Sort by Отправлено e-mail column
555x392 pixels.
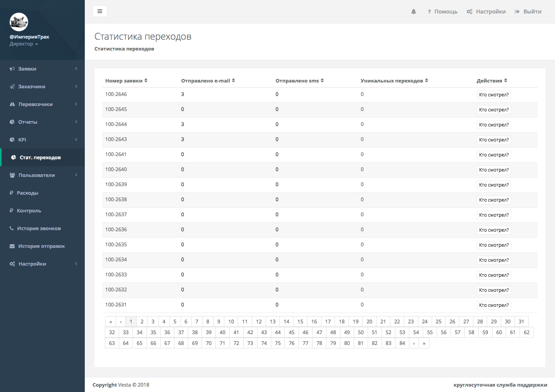coord(208,81)
